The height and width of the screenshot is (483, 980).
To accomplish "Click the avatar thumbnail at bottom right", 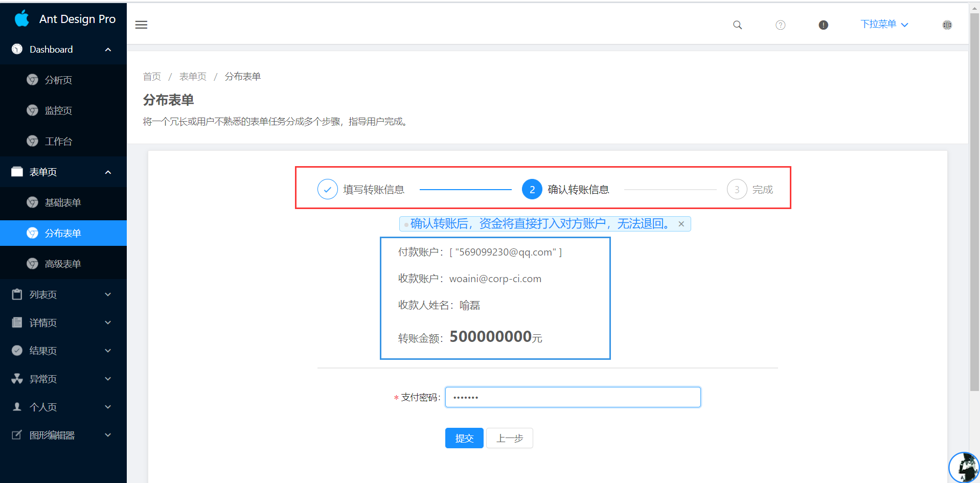I will (x=964, y=468).
